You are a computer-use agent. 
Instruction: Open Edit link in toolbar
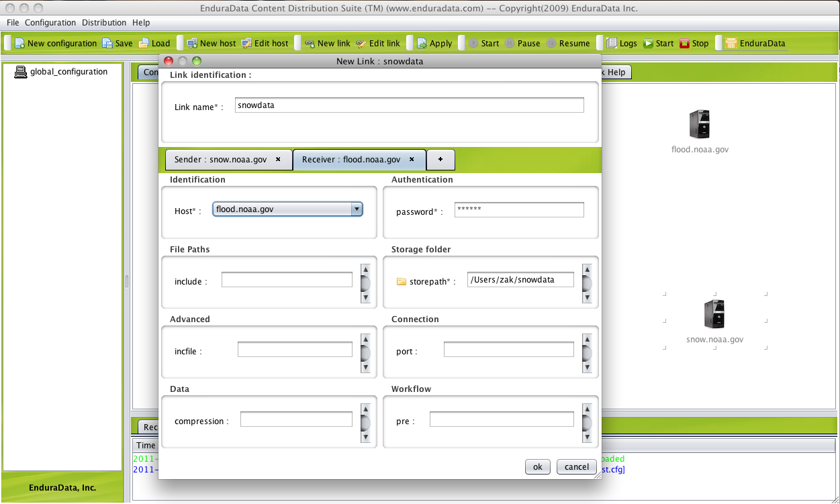[377, 43]
